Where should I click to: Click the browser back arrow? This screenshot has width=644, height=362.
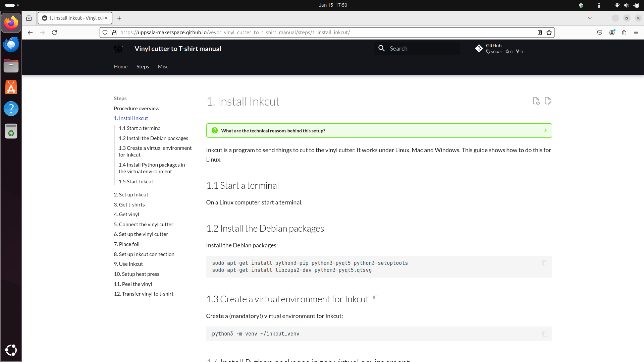(x=30, y=33)
